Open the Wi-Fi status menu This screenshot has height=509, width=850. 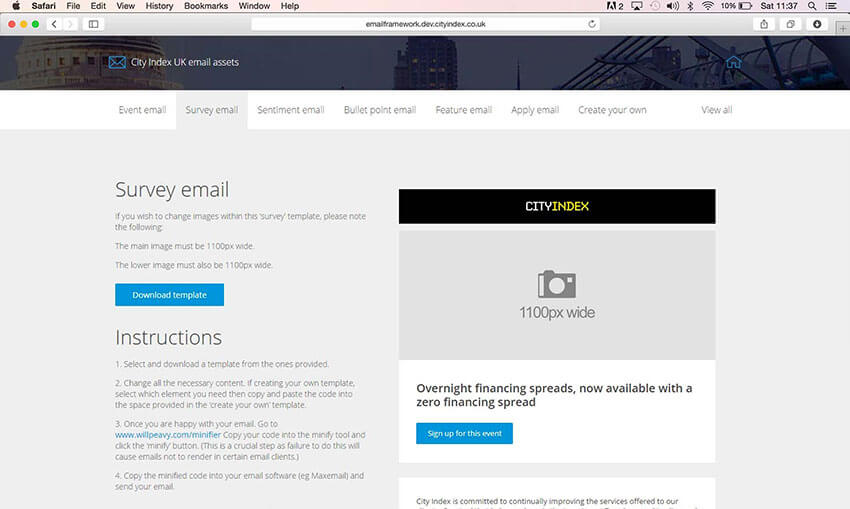pyautogui.click(x=708, y=6)
